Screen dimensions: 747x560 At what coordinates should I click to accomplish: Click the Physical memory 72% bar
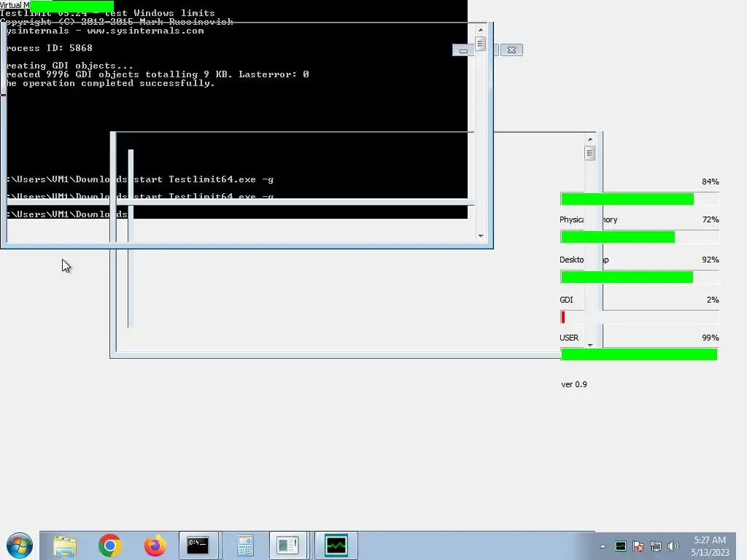coord(618,237)
